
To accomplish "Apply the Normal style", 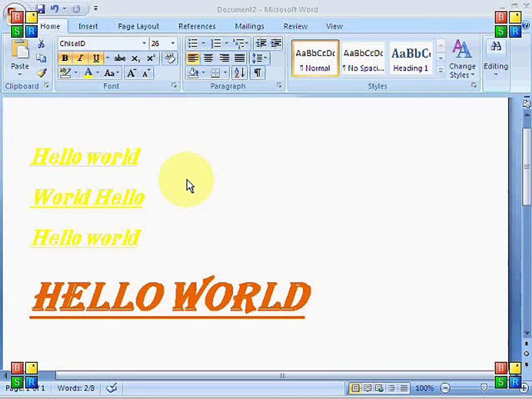I will tap(315, 58).
